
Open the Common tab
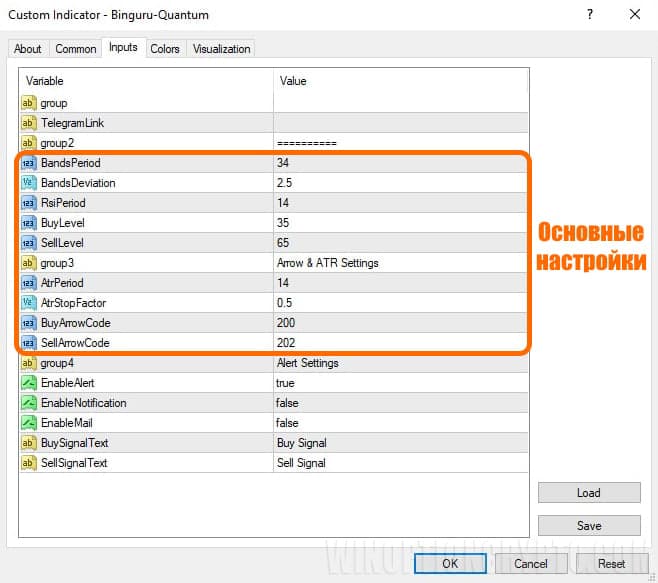click(x=76, y=49)
